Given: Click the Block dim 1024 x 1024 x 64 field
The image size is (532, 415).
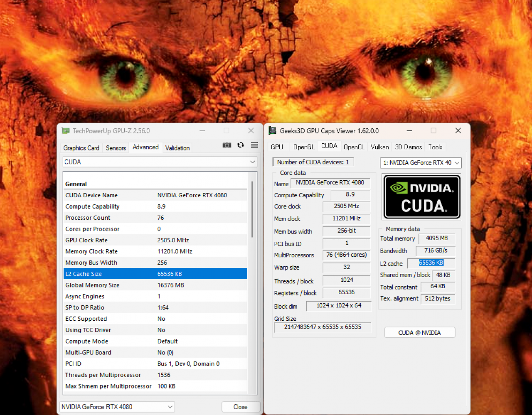Looking at the screenshot, I should click(338, 306).
